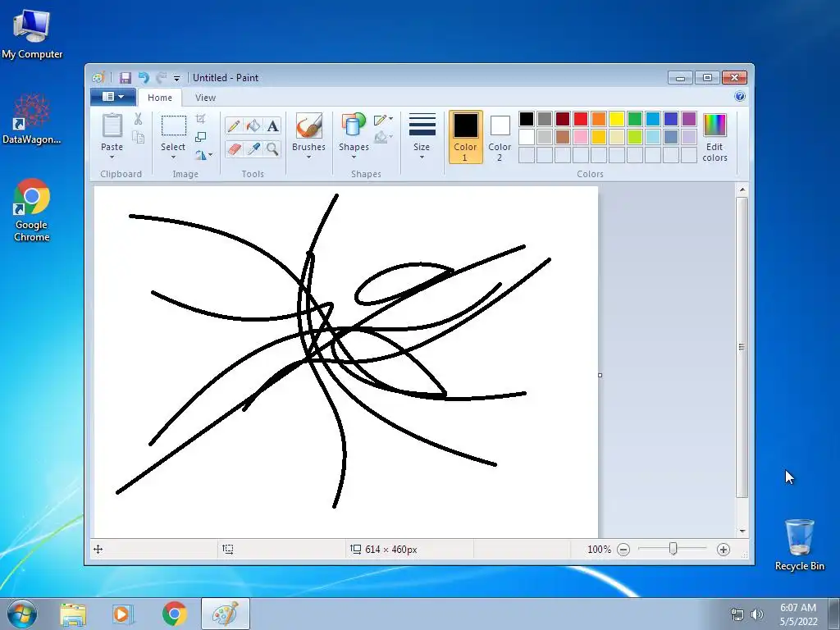Click the Cut scissors icon
840x630 pixels.
click(x=138, y=119)
